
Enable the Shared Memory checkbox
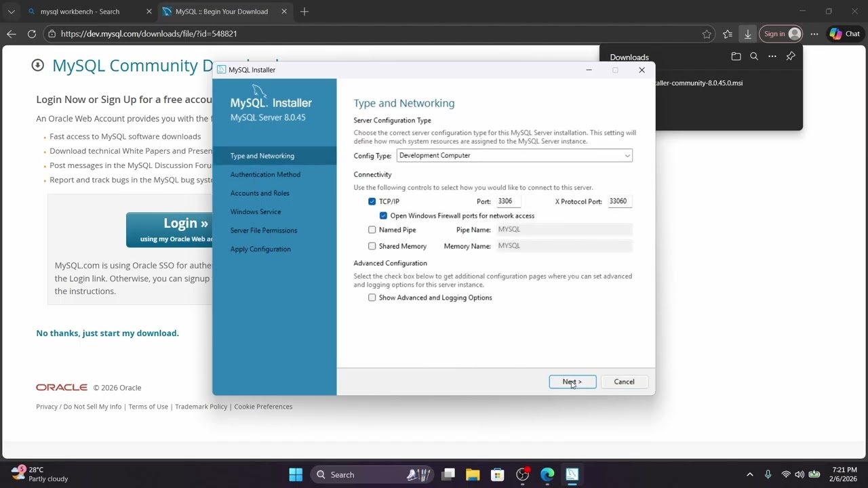coord(372,246)
